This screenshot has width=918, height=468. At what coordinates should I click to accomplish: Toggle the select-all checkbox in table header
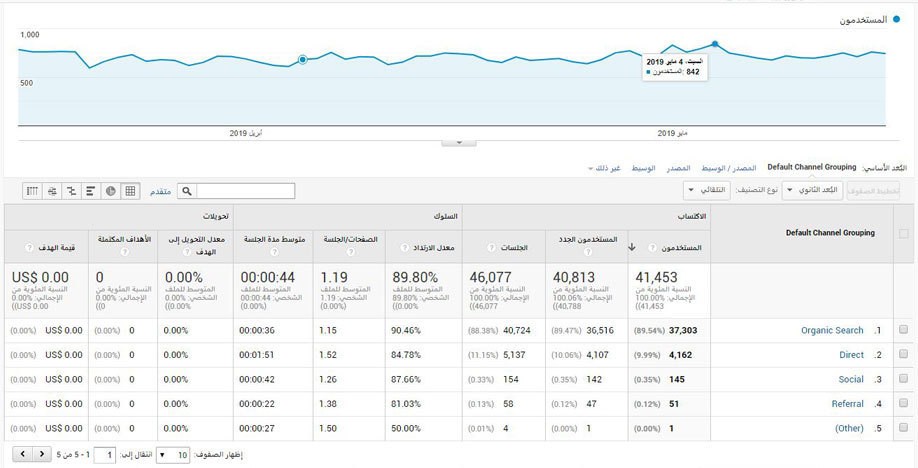coord(904,233)
